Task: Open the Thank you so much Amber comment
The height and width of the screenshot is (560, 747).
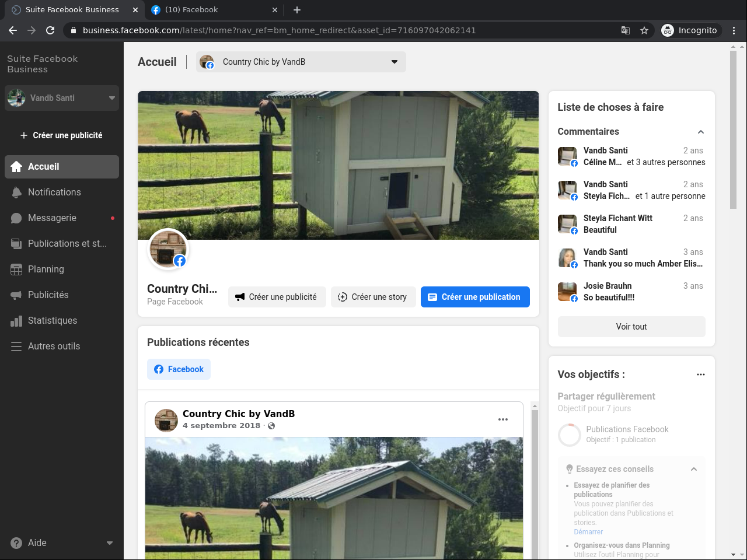Action: (631, 258)
